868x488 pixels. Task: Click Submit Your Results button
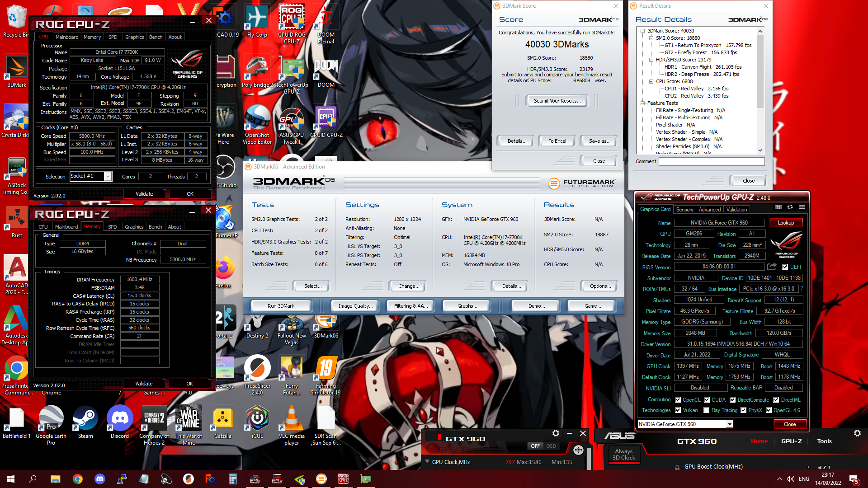[x=557, y=101]
